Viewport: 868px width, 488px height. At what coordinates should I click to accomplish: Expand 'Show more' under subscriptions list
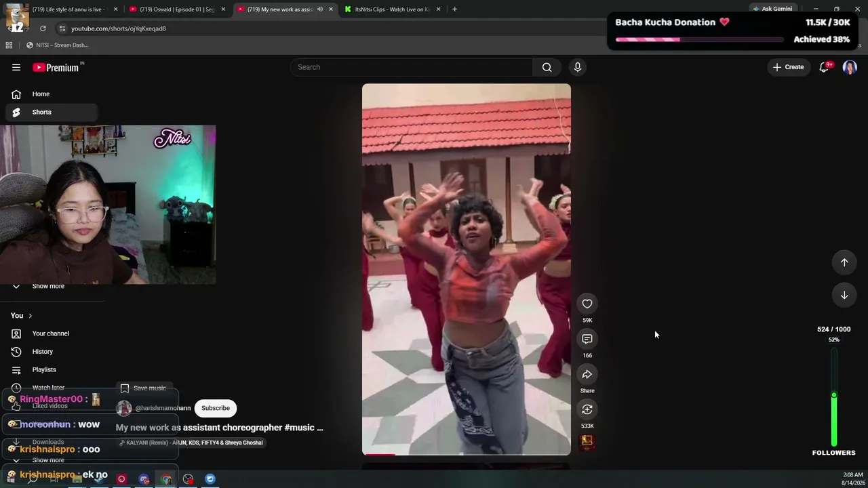[52, 286]
